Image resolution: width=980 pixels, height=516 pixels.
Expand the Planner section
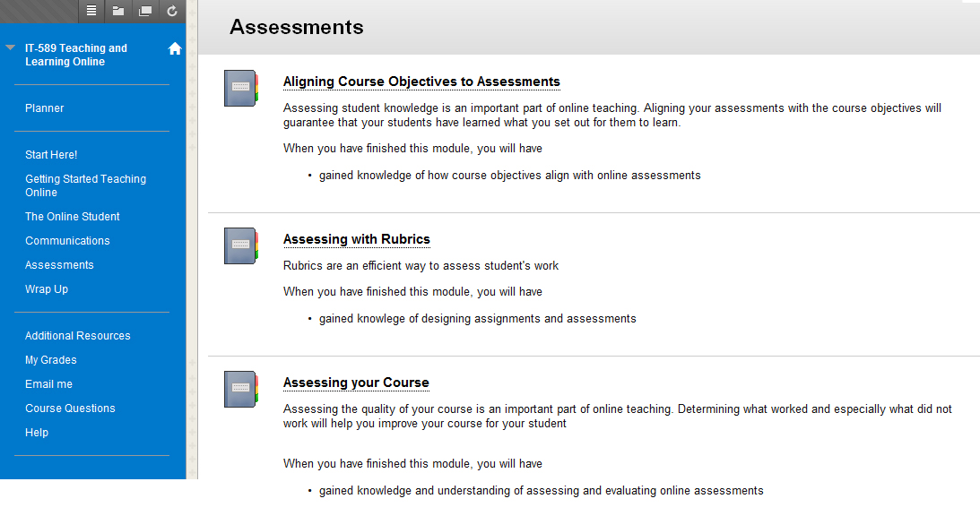click(44, 107)
